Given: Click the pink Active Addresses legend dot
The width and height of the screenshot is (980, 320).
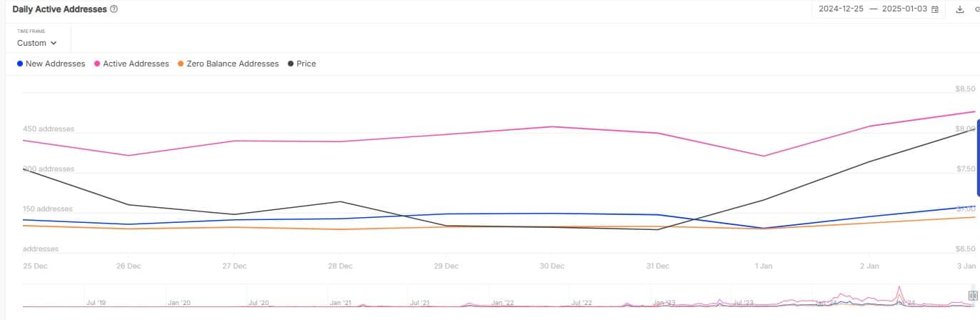Looking at the screenshot, I should (x=97, y=64).
